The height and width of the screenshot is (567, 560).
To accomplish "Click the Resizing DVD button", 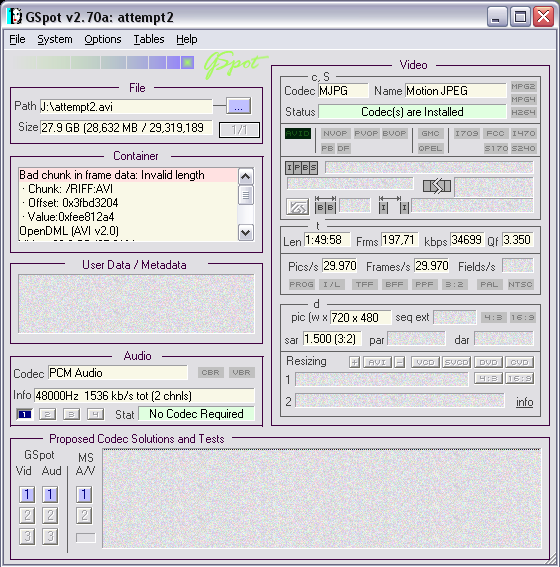I will 488,362.
